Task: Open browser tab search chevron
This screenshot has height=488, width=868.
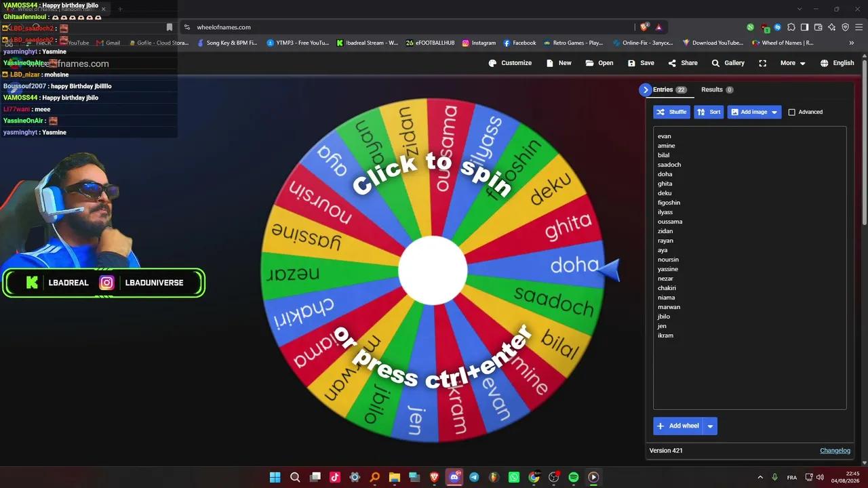Action: pos(800,9)
